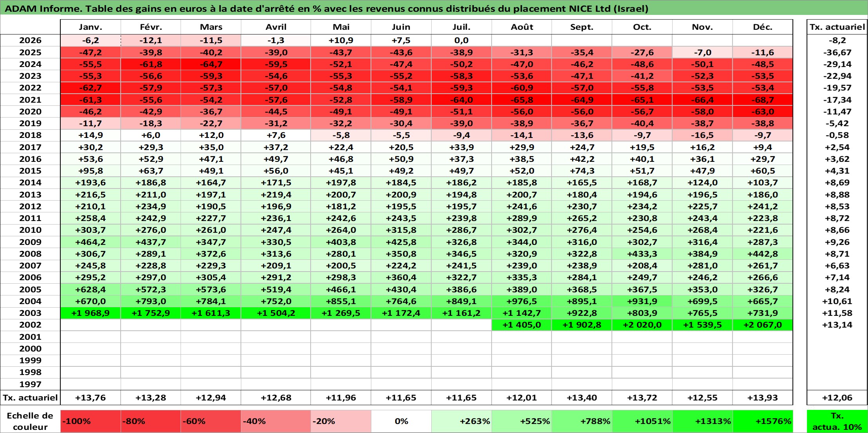
Task: Select the +14,9 cell for January 2018
Action: (90, 135)
